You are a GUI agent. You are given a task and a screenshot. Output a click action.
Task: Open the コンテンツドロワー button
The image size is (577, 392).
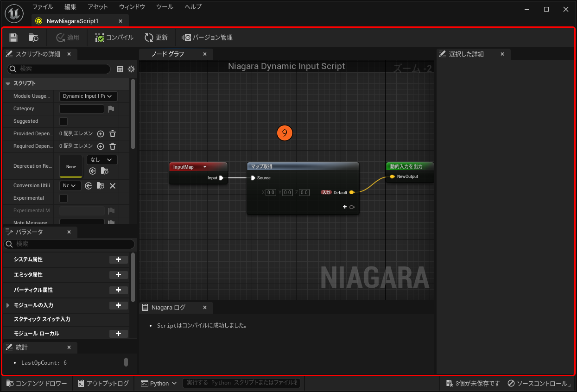37,383
